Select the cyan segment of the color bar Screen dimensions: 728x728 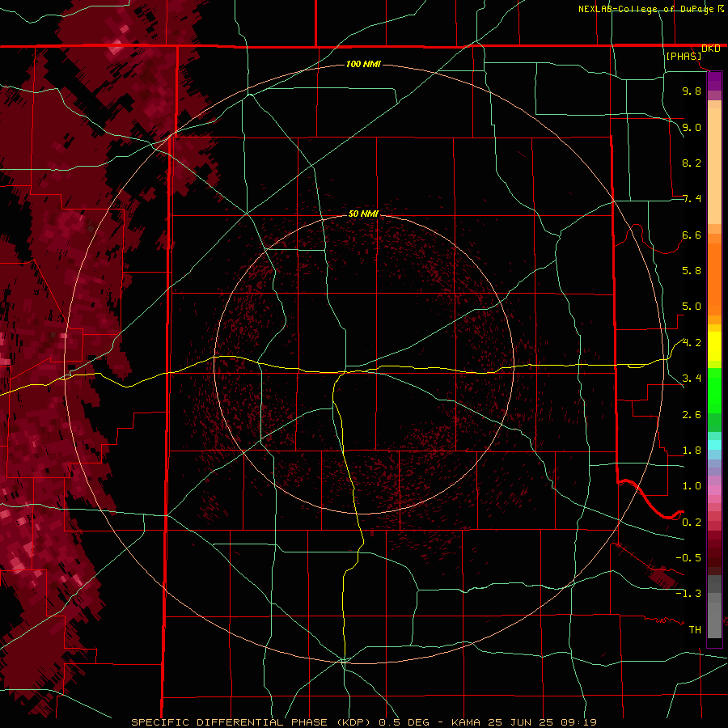[x=714, y=445]
